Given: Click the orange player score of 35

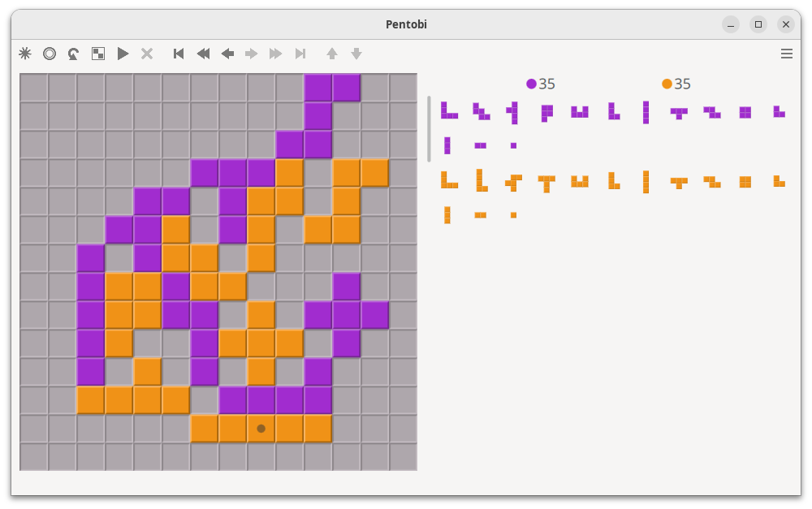Looking at the screenshot, I should 682,84.
